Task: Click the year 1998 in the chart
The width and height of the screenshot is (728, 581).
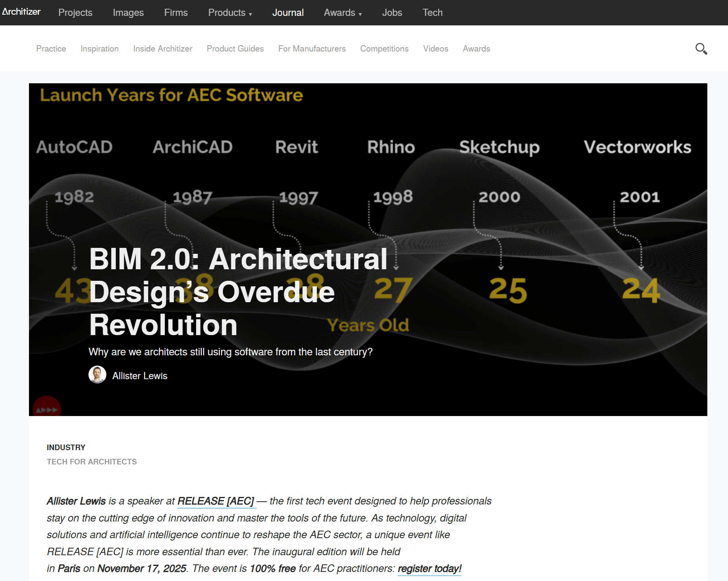Action: (x=393, y=197)
